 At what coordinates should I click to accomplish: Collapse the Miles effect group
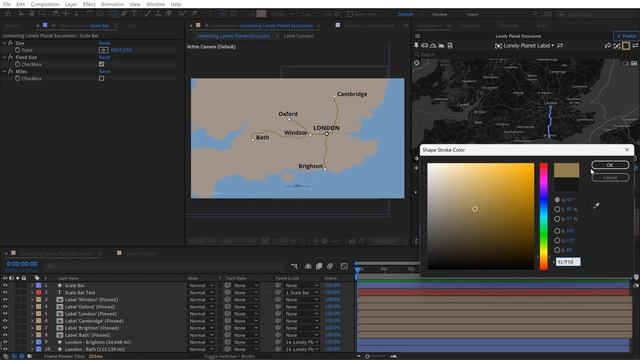(4, 71)
